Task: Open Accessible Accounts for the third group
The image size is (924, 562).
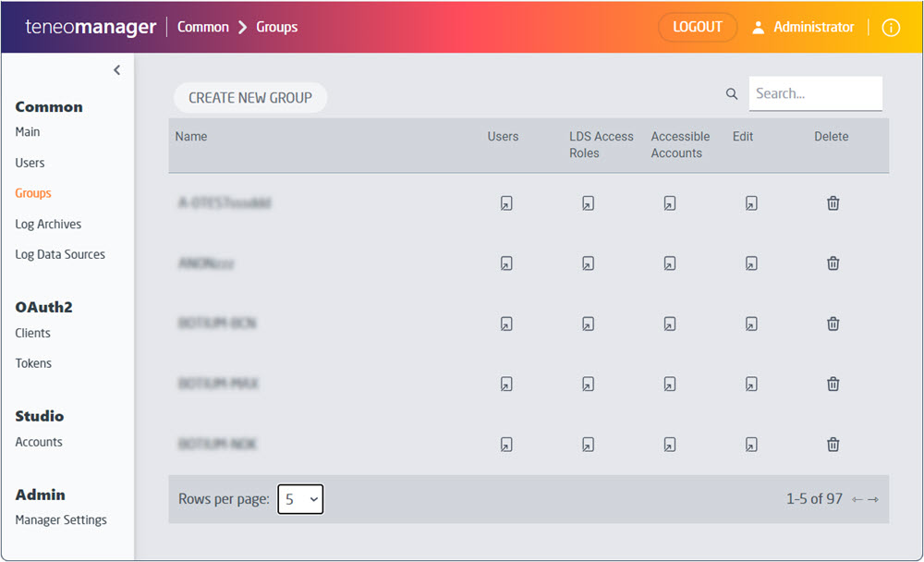Action: 670,324
